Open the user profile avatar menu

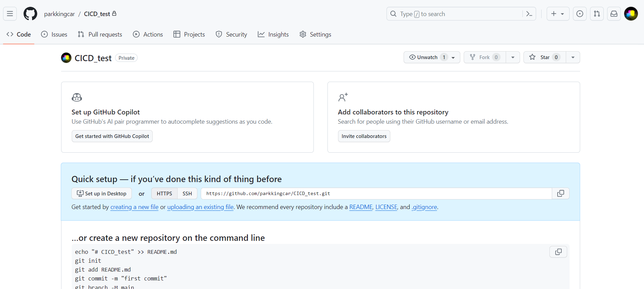(631, 14)
